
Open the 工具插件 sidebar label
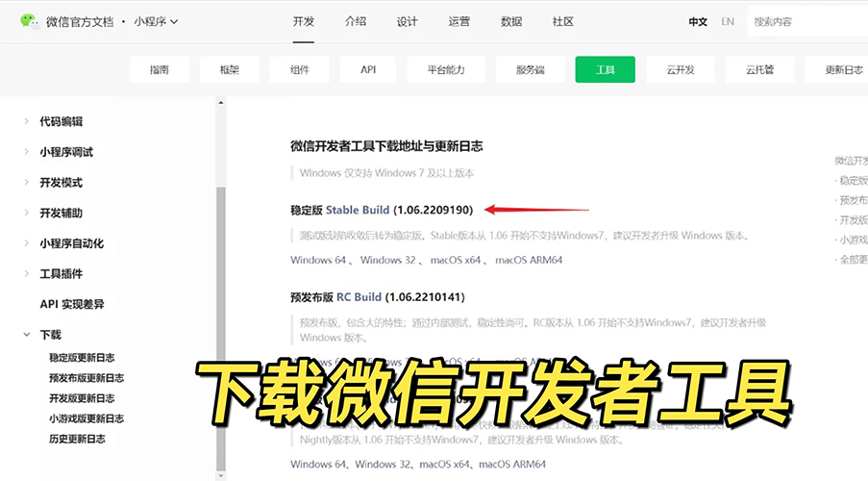point(61,274)
